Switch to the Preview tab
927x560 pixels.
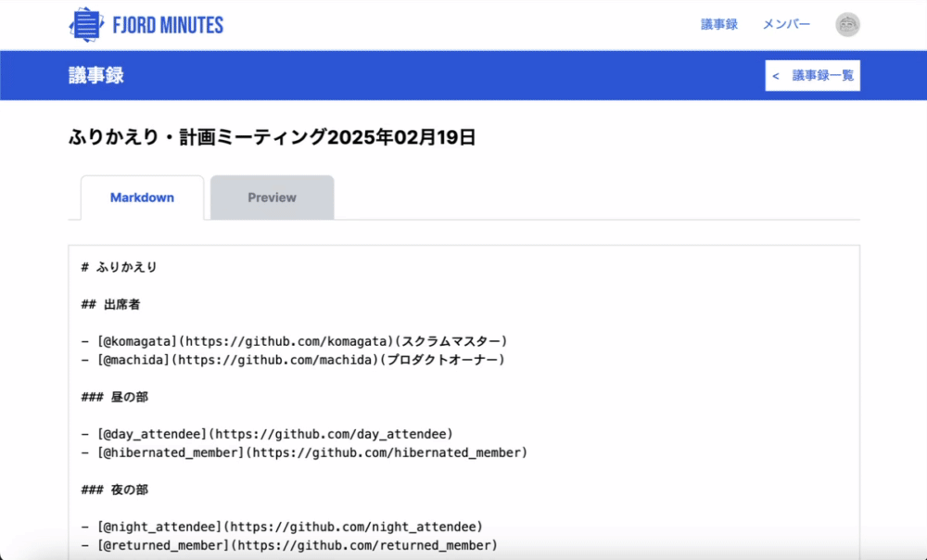tap(272, 197)
